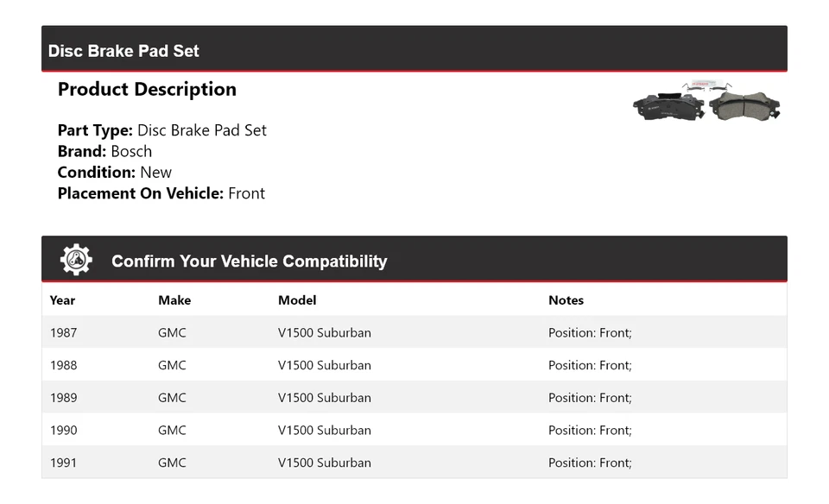The image size is (829, 504).
Task: Select the Model column header
Action: (x=297, y=300)
